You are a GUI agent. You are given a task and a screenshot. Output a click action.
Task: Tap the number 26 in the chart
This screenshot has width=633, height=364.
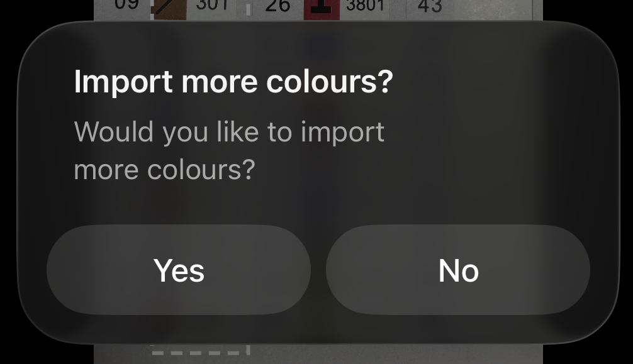tap(277, 6)
